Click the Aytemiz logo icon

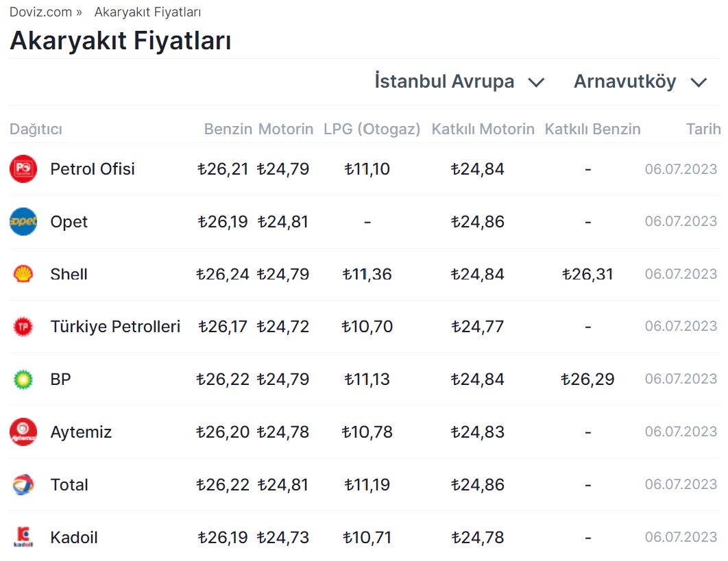pyautogui.click(x=23, y=432)
